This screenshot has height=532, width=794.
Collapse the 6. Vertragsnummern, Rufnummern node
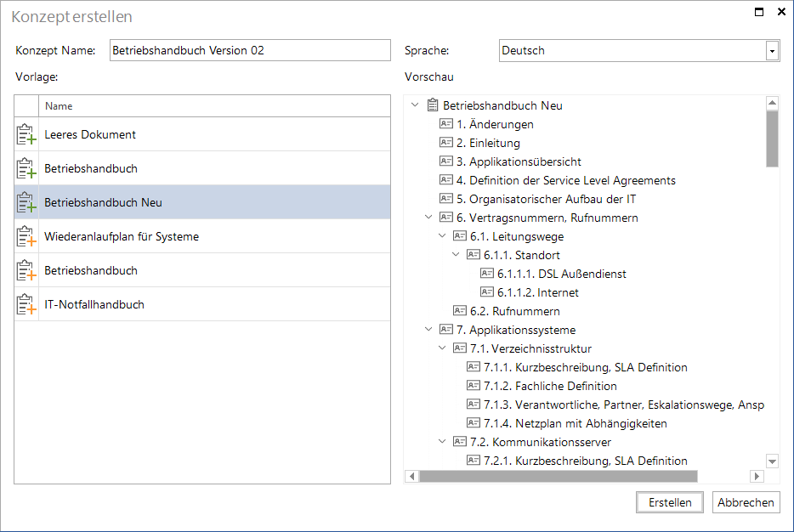click(428, 218)
